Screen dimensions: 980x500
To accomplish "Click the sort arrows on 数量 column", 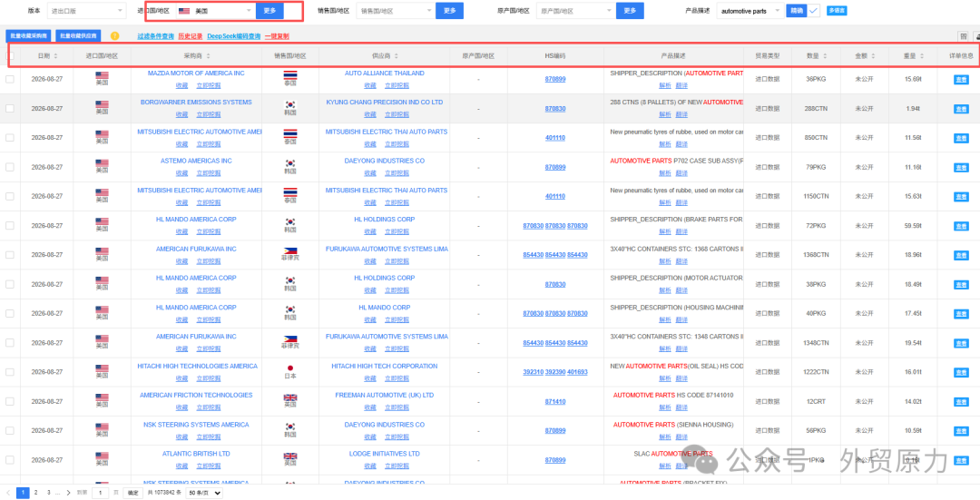I will pyautogui.click(x=825, y=56).
